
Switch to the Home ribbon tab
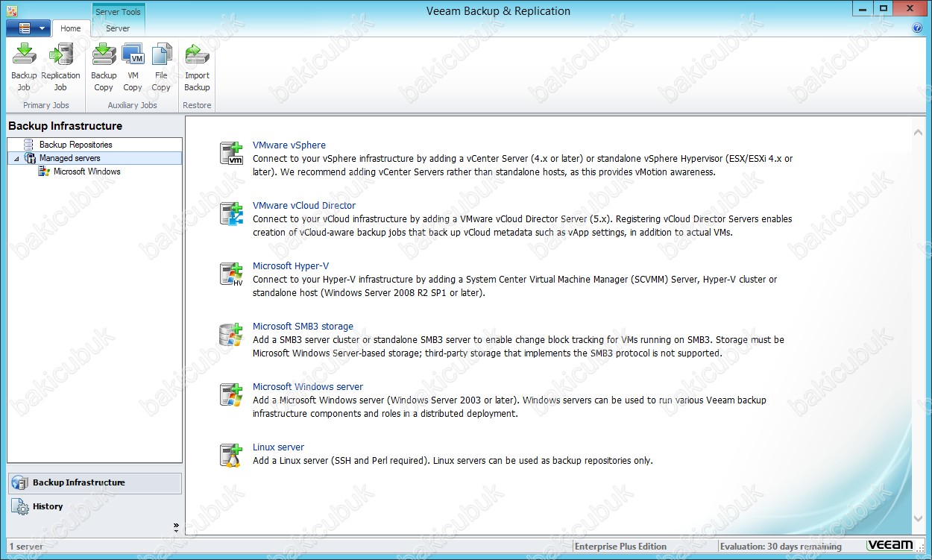coord(71,28)
